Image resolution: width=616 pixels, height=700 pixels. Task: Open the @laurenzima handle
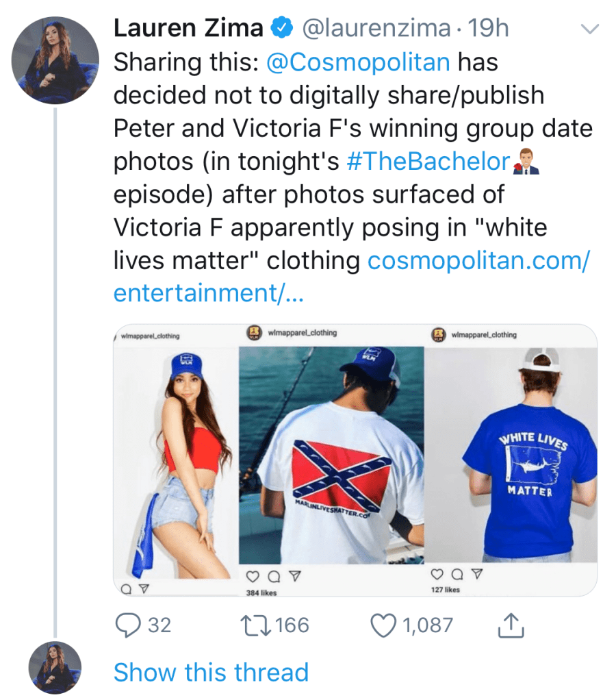coord(375,28)
